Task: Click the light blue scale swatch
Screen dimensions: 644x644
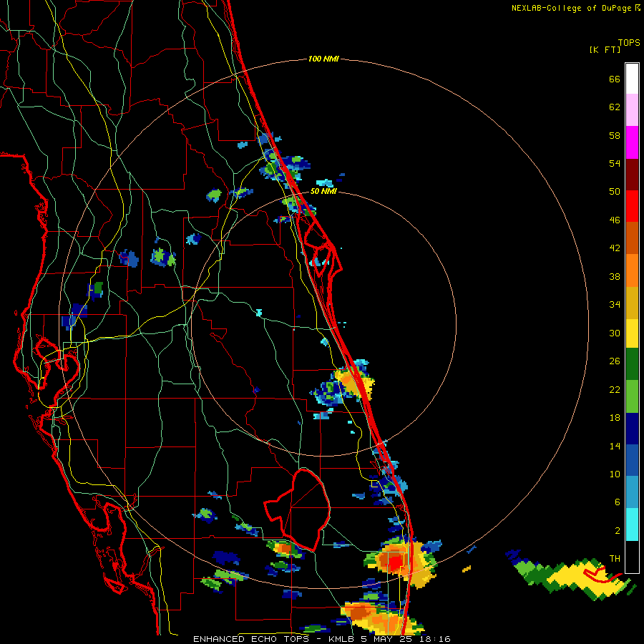Action: [x=632, y=492]
